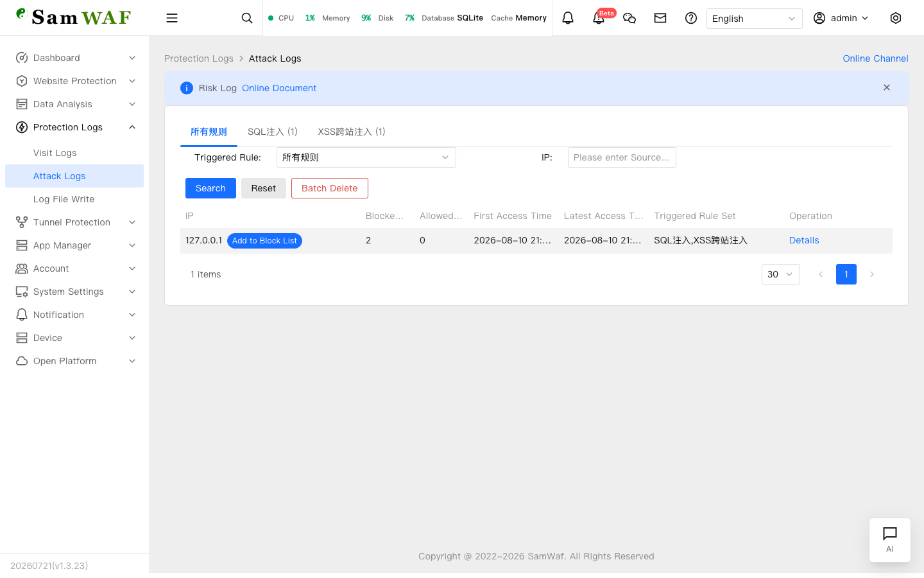Image resolution: width=924 pixels, height=578 pixels.
Task: Expand the Account menu chevron
Action: (132, 268)
